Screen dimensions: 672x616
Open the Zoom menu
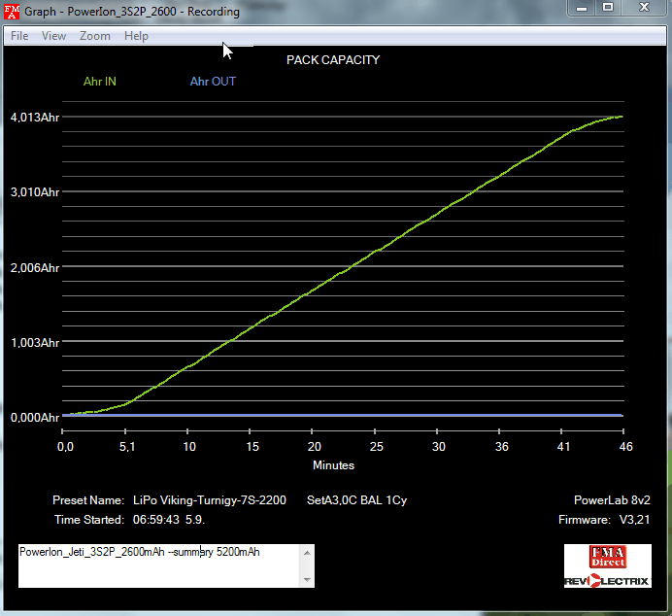pos(95,36)
